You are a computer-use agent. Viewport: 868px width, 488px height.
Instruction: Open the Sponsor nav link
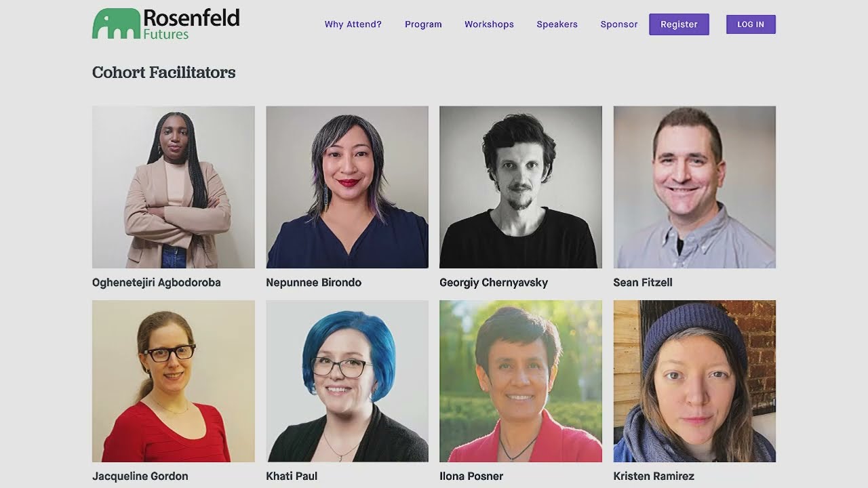pyautogui.click(x=619, y=24)
